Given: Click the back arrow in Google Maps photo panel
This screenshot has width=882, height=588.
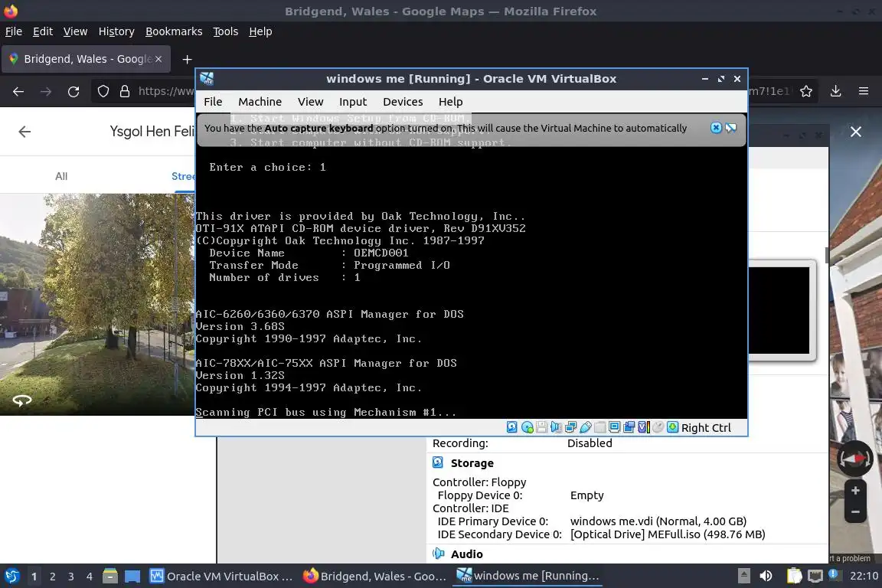Looking at the screenshot, I should 24,132.
